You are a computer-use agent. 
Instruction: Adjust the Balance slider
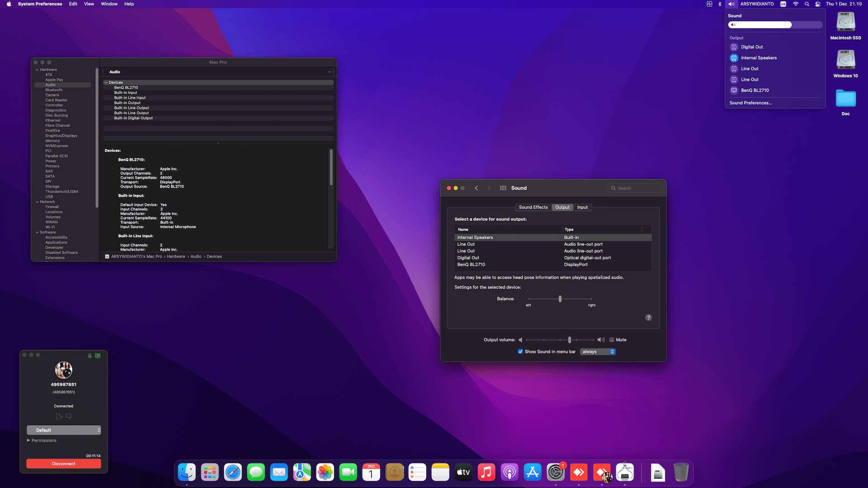coord(560,299)
